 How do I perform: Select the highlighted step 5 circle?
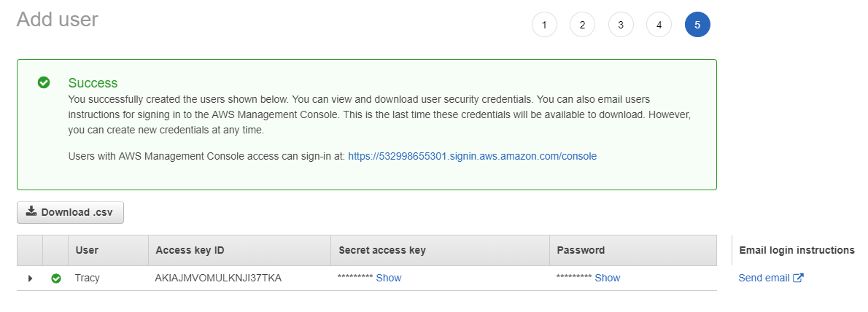(x=697, y=25)
